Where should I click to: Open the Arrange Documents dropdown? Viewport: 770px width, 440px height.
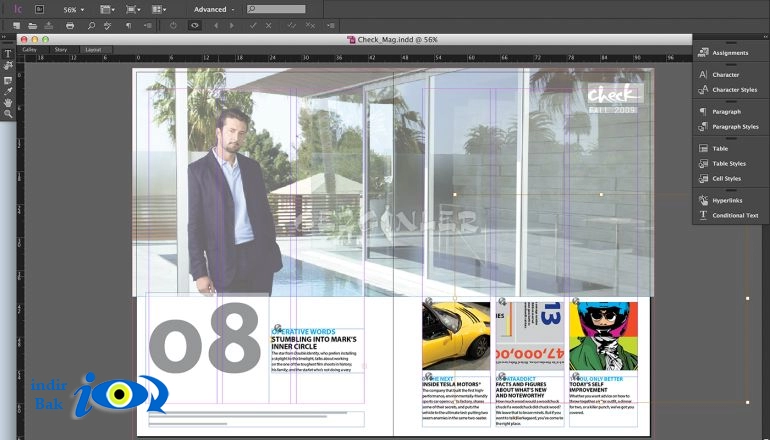(159, 9)
